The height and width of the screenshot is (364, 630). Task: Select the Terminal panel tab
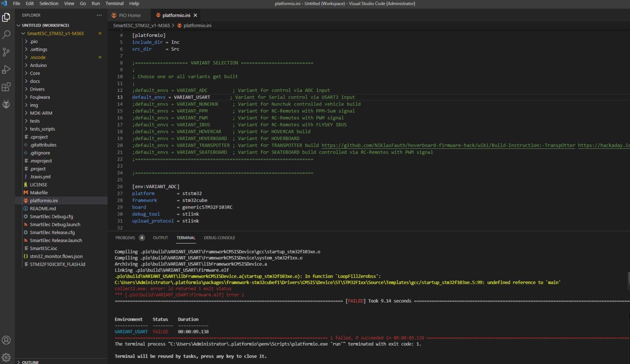click(x=186, y=238)
